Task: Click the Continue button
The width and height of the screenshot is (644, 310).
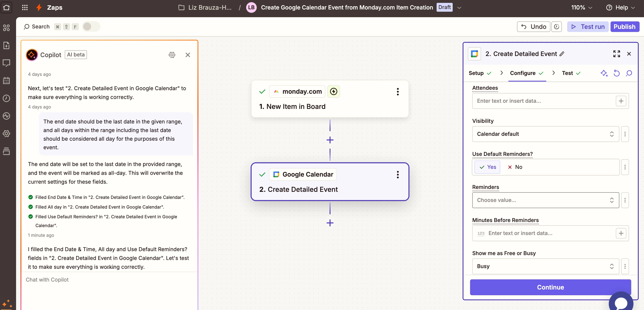Action: point(550,287)
